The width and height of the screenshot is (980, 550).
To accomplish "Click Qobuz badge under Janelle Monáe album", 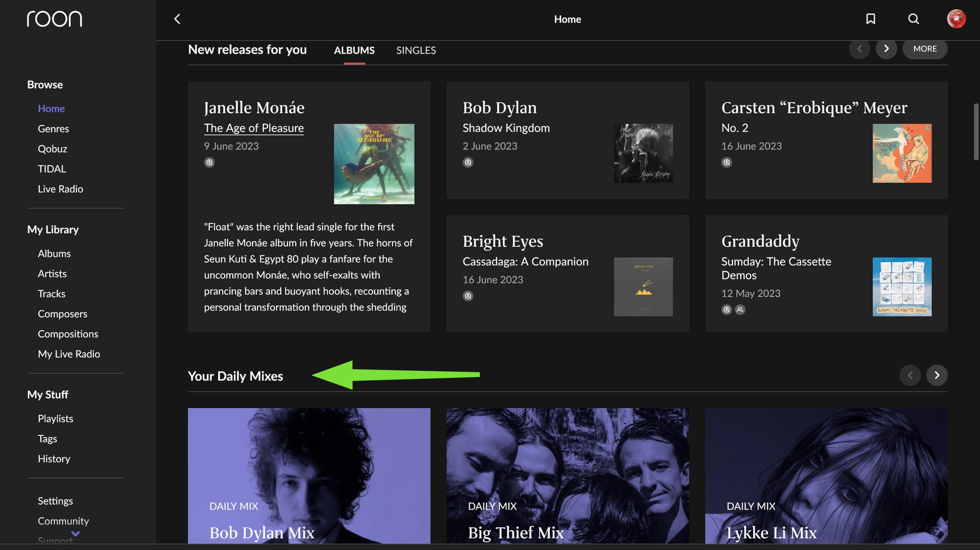I will [x=209, y=163].
